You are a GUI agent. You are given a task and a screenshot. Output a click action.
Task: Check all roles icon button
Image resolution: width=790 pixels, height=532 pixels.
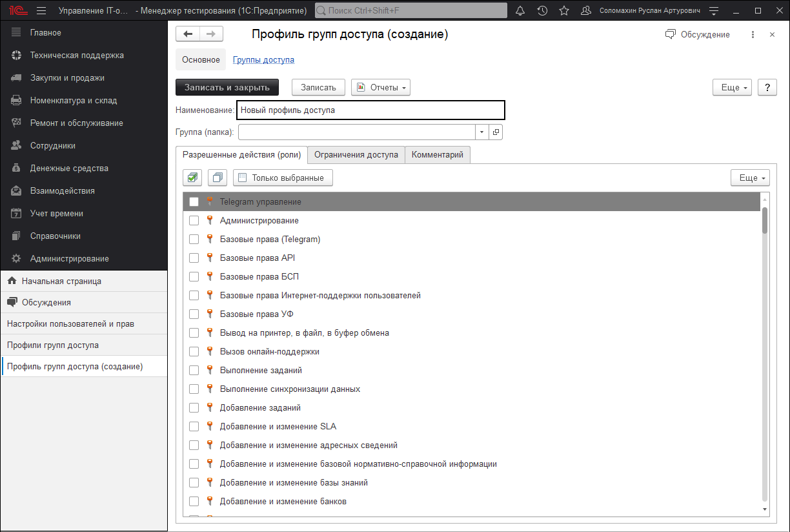coord(192,178)
